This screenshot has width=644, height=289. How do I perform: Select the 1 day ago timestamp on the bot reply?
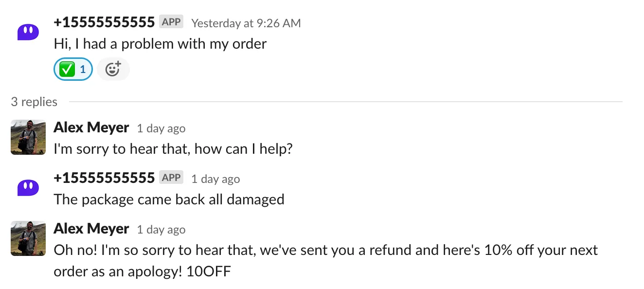tap(215, 179)
